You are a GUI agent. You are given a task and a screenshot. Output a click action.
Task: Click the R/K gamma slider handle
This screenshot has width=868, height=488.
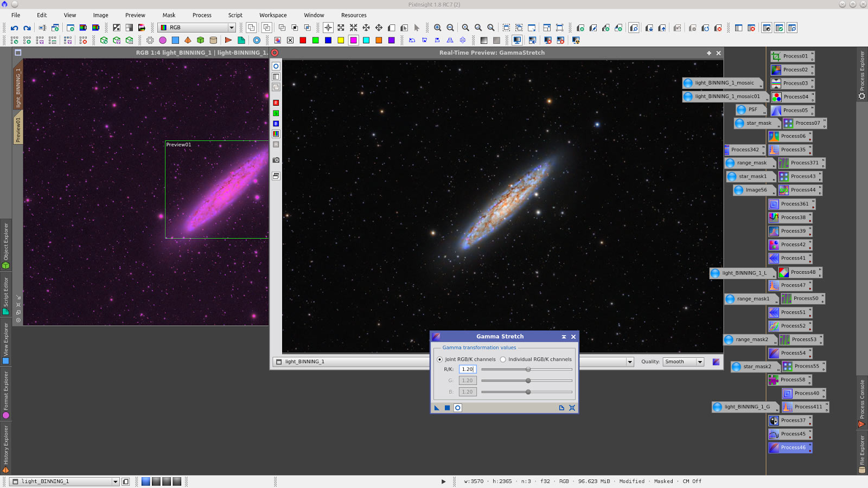pyautogui.click(x=528, y=369)
